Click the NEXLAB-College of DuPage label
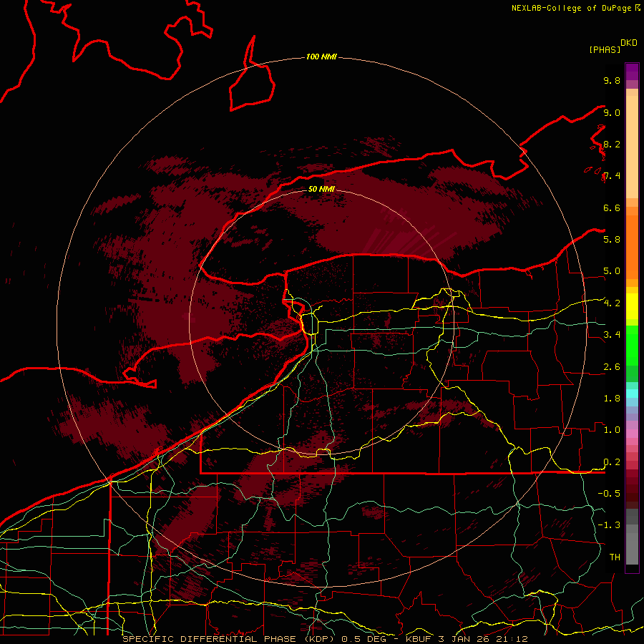Viewport: 644px width, 644px height. tap(571, 8)
